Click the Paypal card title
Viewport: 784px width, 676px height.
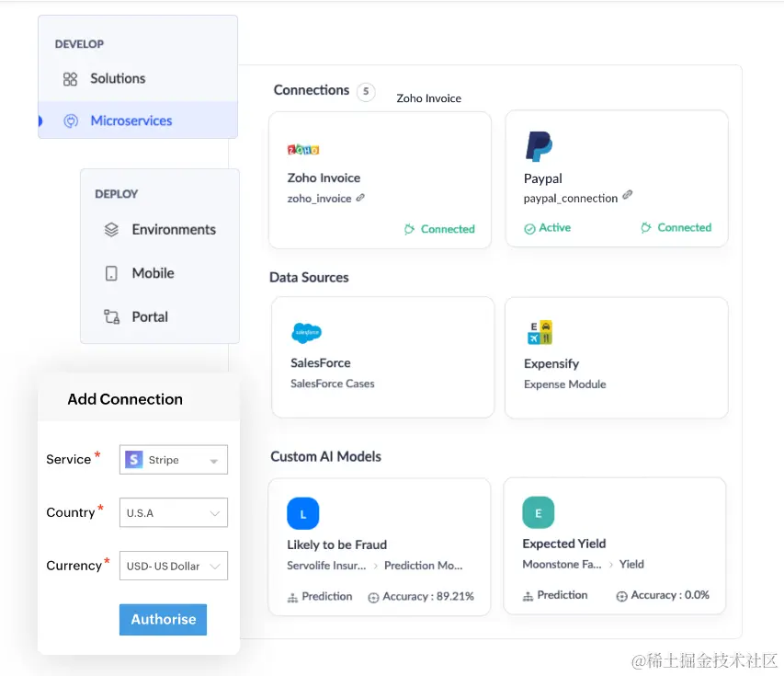pos(542,178)
